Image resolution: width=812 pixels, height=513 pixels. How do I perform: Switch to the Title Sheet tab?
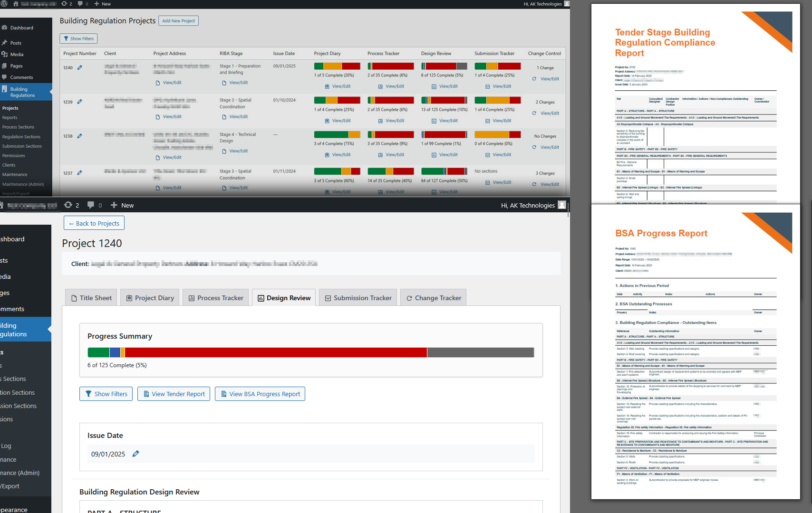(91, 298)
